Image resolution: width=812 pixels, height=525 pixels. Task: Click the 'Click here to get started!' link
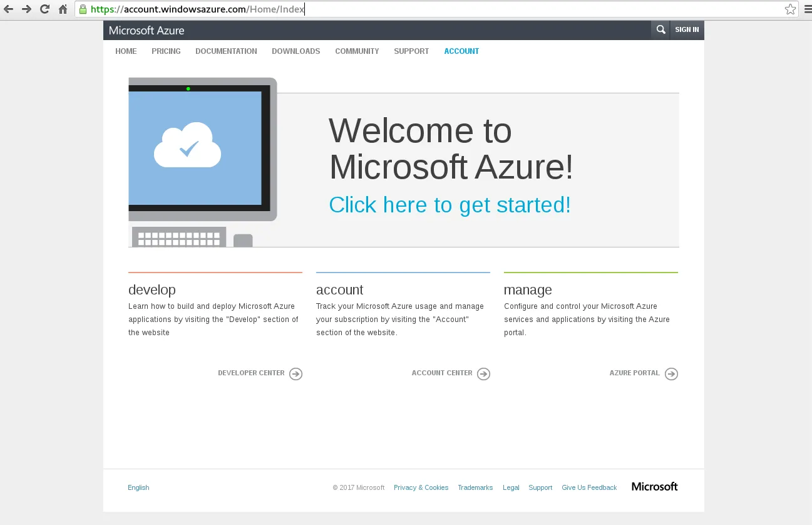450,205
